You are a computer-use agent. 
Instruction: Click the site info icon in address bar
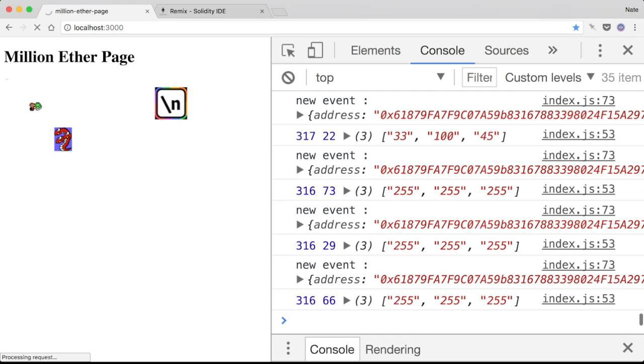67,28
